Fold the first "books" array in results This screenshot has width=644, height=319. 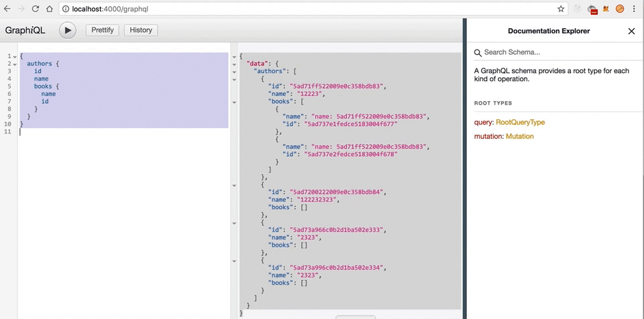click(234, 103)
